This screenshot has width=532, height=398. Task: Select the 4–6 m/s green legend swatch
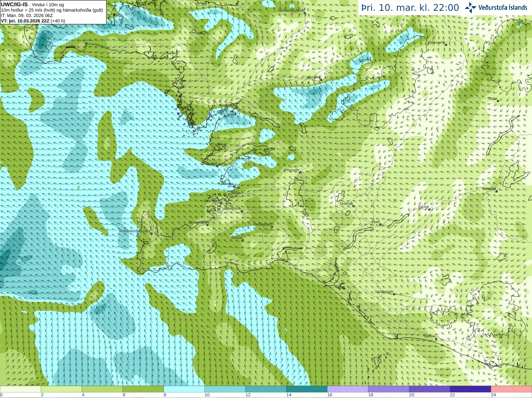[x=102, y=389]
